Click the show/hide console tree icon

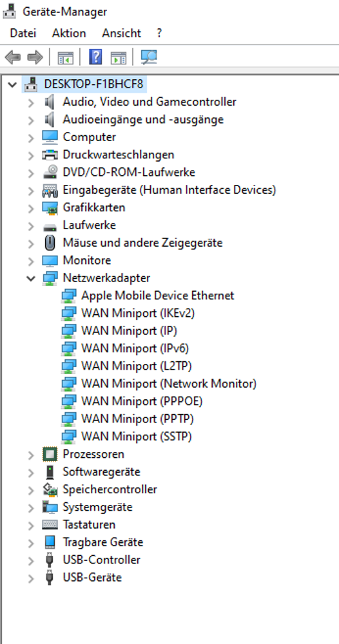tap(65, 57)
